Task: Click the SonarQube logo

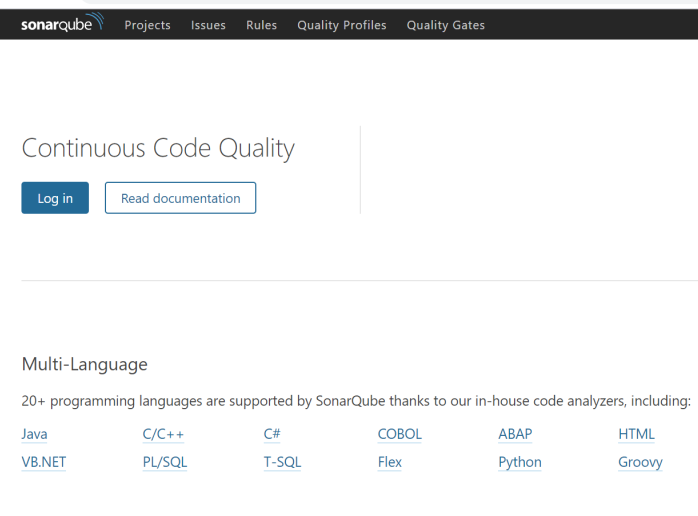Action: [62, 23]
